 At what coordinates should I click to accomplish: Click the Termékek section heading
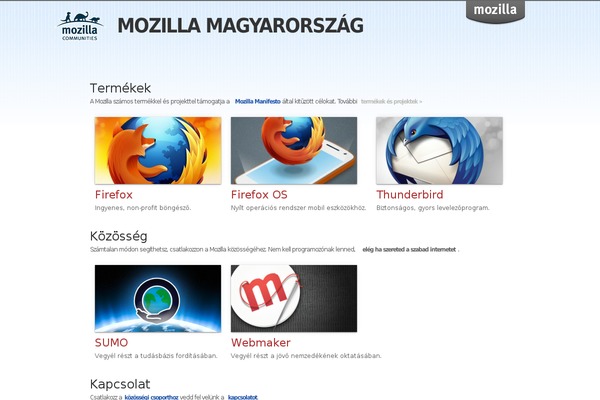click(120, 88)
